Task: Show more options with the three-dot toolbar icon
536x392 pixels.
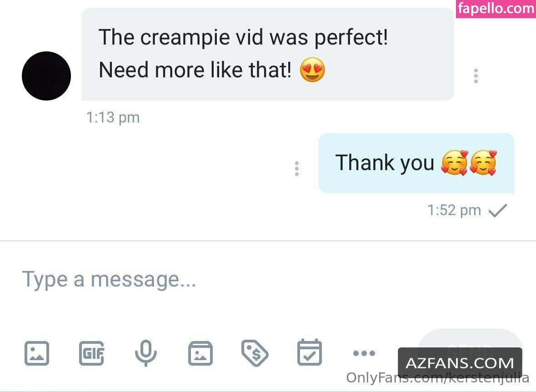Action: click(x=364, y=353)
